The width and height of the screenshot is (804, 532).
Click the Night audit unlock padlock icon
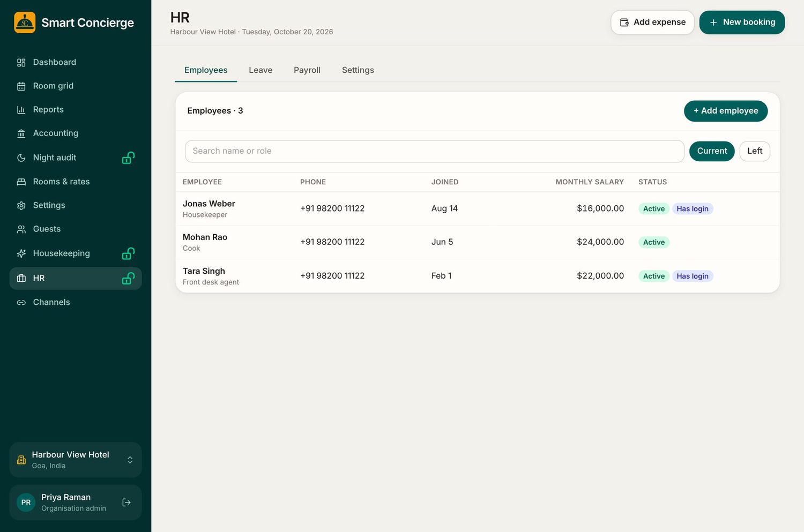[128, 158]
